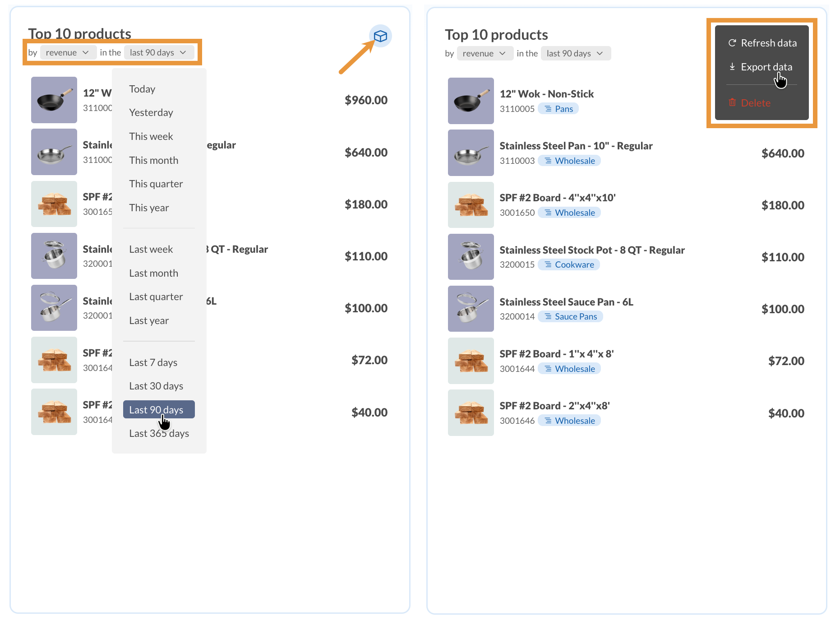Click the Cookware category tag

pos(569,264)
